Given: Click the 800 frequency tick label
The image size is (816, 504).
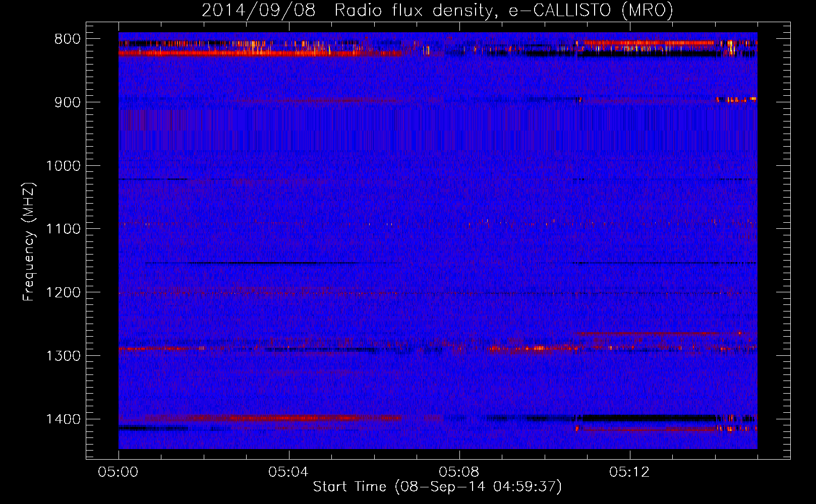Looking at the screenshot, I should click(x=68, y=39).
